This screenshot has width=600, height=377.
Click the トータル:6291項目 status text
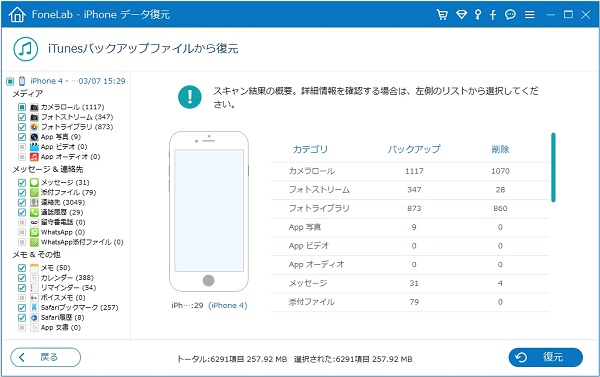pyautogui.click(x=232, y=359)
